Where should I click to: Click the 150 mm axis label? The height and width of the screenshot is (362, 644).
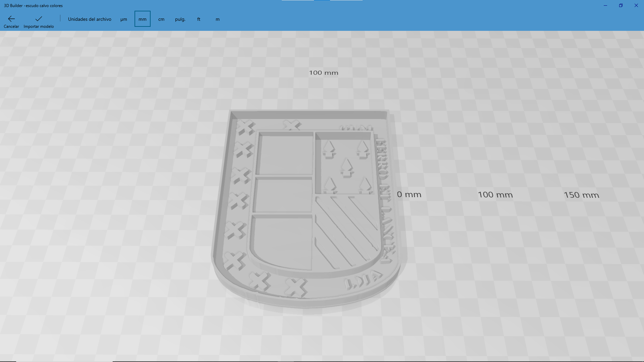point(581,195)
